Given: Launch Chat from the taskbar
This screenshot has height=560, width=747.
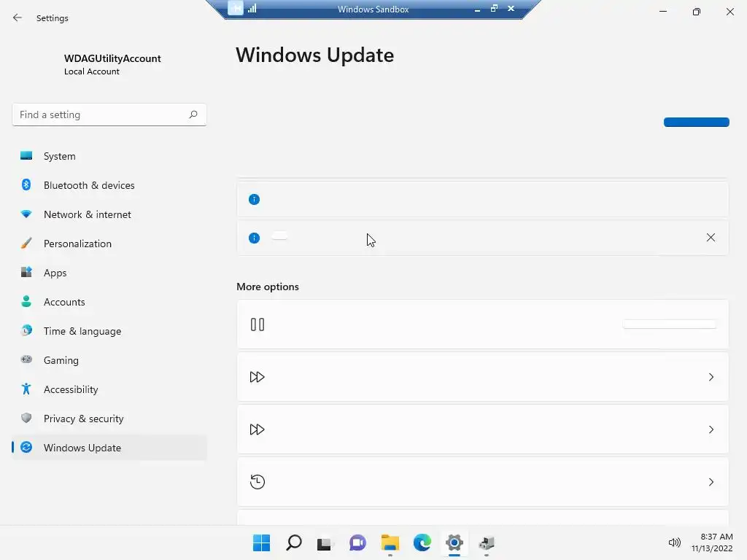Looking at the screenshot, I should [x=357, y=542].
